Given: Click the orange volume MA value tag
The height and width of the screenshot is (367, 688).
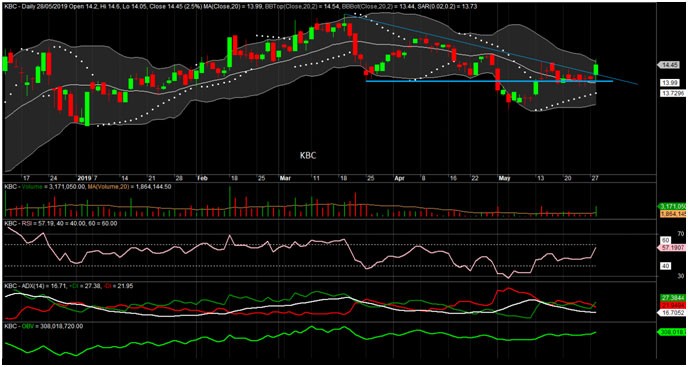Looking at the screenshot, I should tap(672, 214).
